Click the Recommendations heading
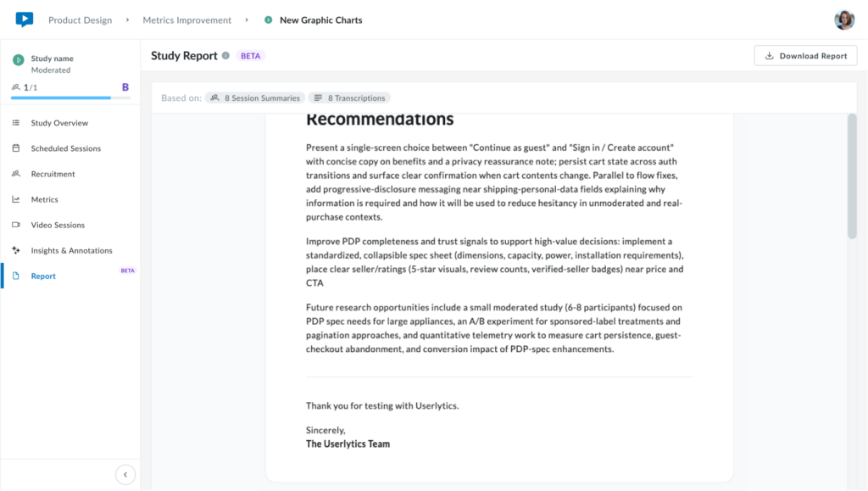The height and width of the screenshot is (491, 868). pyautogui.click(x=380, y=120)
